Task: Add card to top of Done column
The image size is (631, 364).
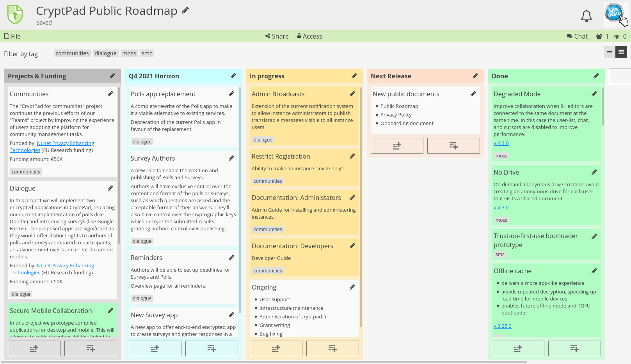Action: tap(518, 348)
